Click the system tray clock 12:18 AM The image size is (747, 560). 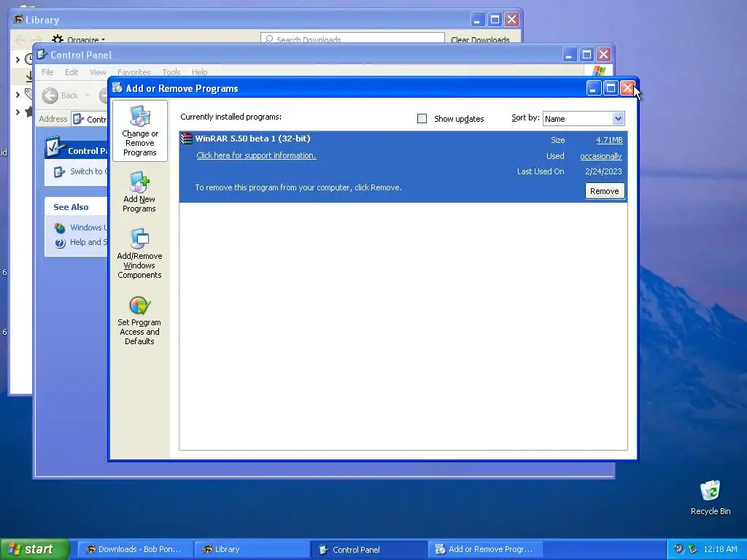tap(720, 549)
